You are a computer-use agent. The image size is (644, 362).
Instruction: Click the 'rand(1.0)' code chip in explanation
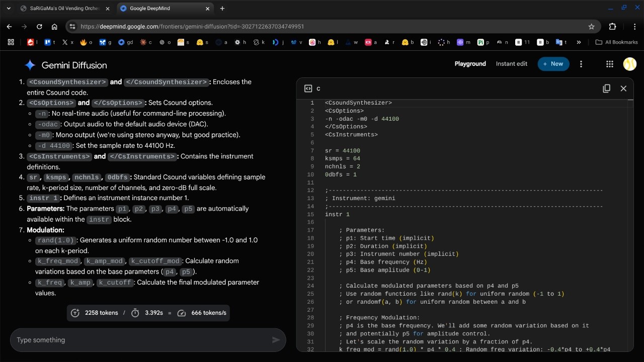click(56, 240)
